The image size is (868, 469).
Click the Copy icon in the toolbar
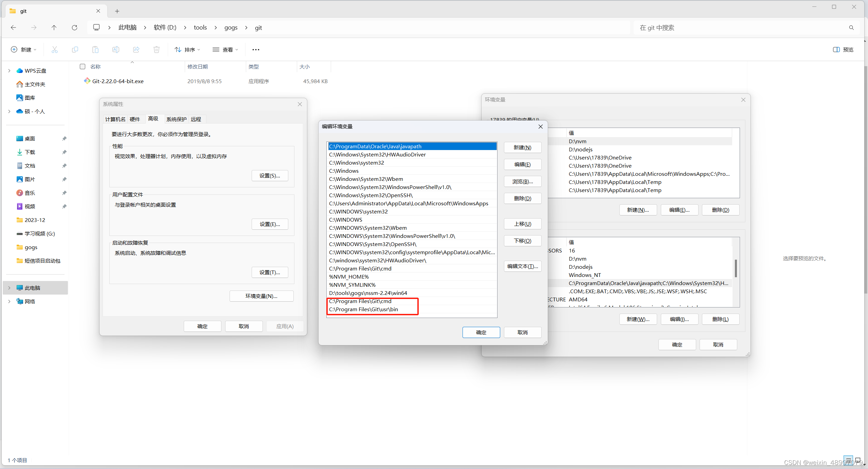tap(75, 50)
